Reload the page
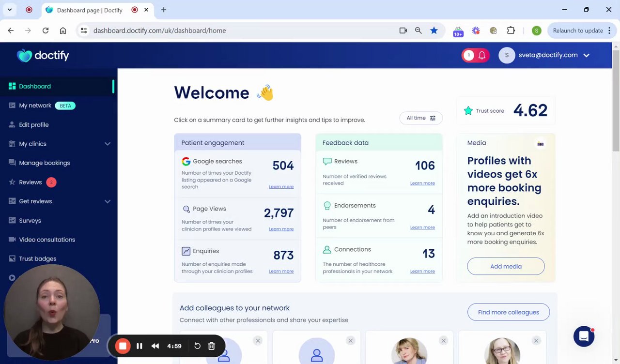Viewport: 620px width, 364px height. [46, 30]
